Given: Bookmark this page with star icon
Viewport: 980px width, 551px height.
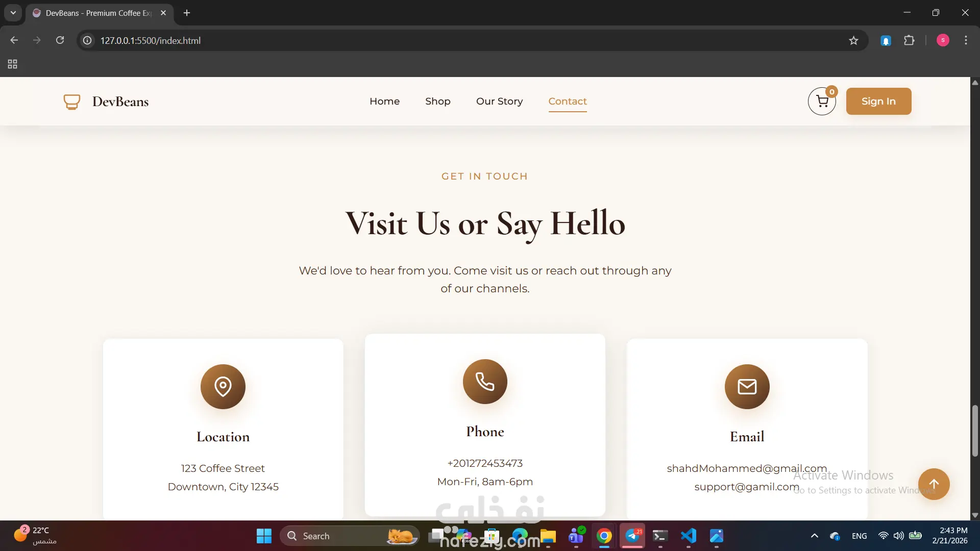Looking at the screenshot, I should click(853, 40).
